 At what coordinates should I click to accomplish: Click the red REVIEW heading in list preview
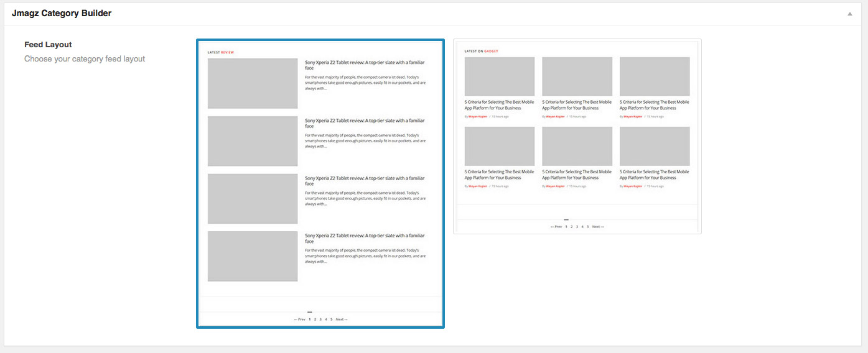pyautogui.click(x=227, y=52)
